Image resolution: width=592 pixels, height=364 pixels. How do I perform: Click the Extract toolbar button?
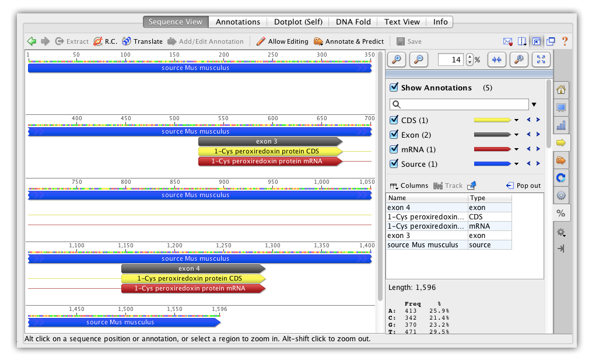pos(72,41)
